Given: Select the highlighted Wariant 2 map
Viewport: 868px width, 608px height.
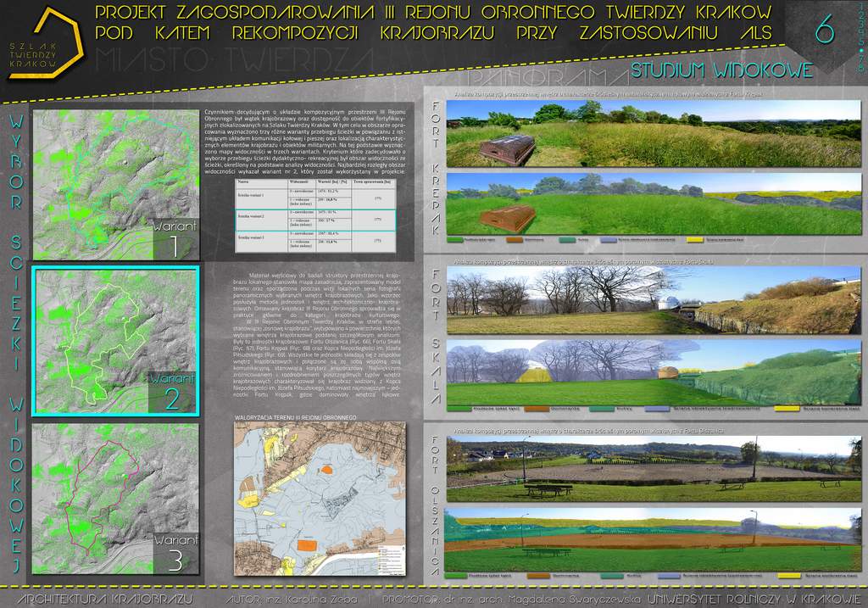Looking at the screenshot, I should 115,341.
